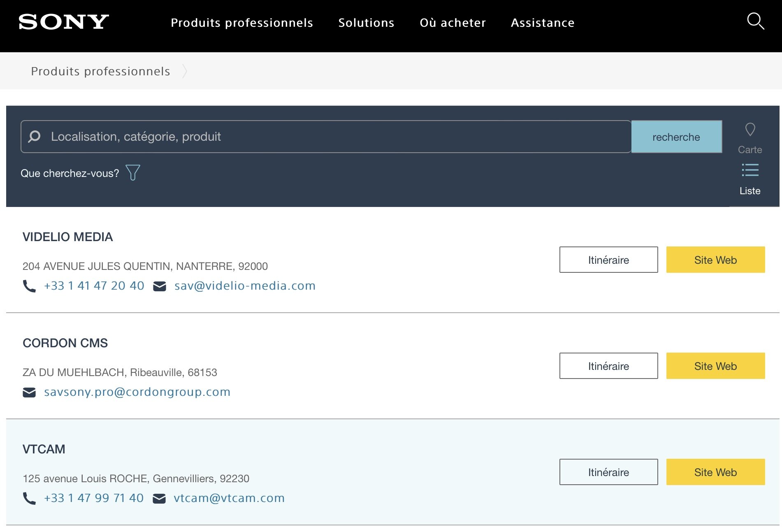Screen dimensions: 782x532
Task: Click the envelope icon for VIDELIO MEDIA
Action: tap(160, 286)
